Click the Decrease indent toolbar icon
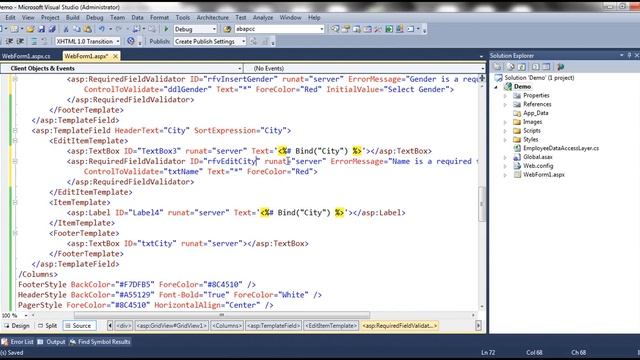Viewport: 640px width, 360px height. (9, 41)
